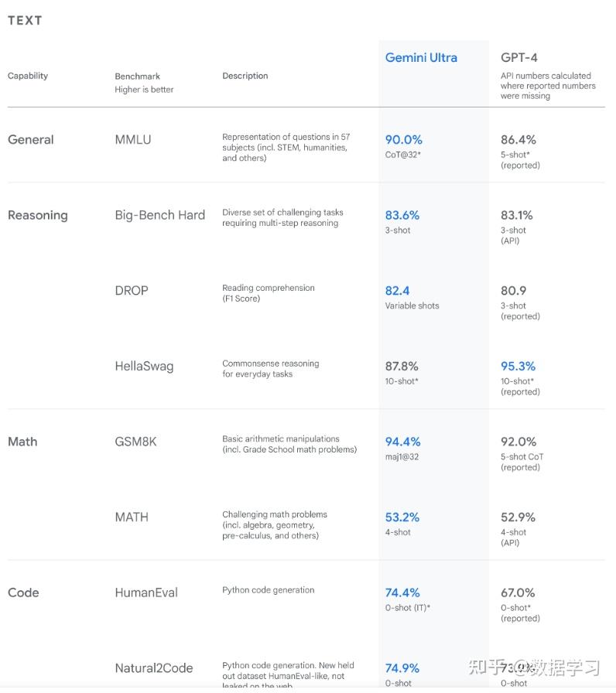This screenshot has height=693, width=616.
Task: Select the MMLU benchmark name
Action: pyautogui.click(x=133, y=140)
